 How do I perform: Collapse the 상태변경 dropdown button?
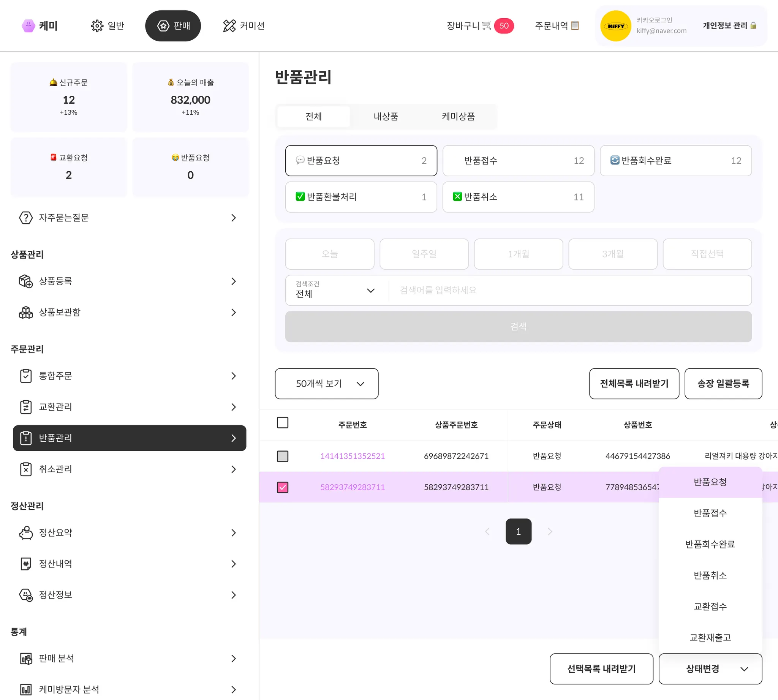(x=710, y=669)
